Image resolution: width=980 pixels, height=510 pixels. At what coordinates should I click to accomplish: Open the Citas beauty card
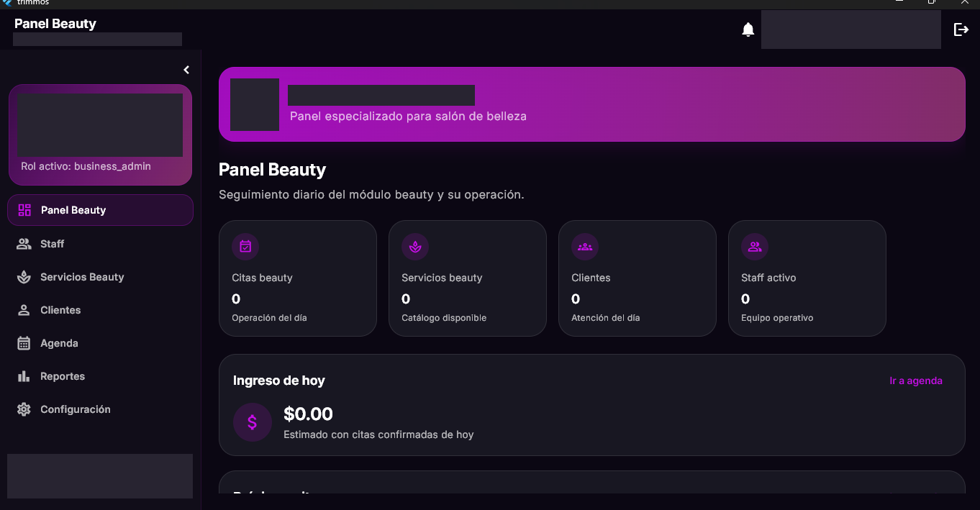click(x=298, y=278)
